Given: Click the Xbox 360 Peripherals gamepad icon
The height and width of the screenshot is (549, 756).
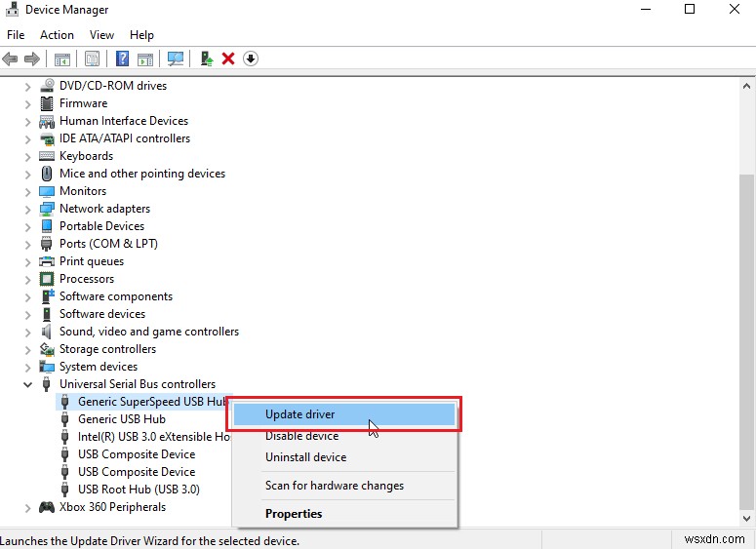Looking at the screenshot, I should click(x=47, y=507).
